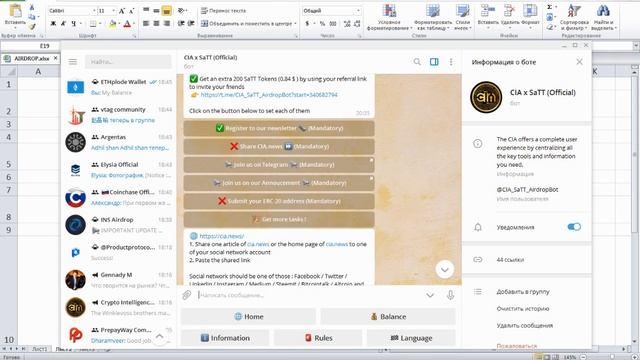Click Format as Table icon in Excel

pos(433,11)
